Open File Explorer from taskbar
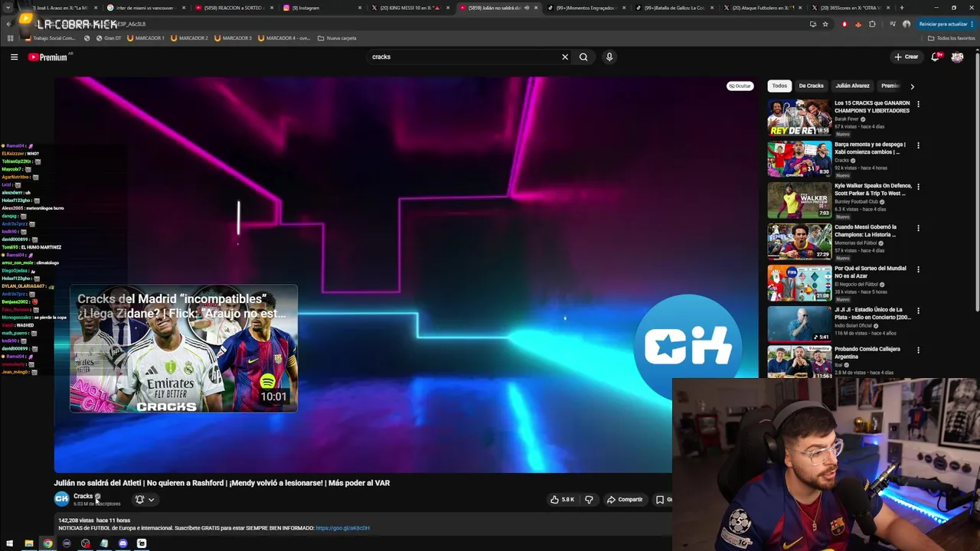 pos(29,543)
